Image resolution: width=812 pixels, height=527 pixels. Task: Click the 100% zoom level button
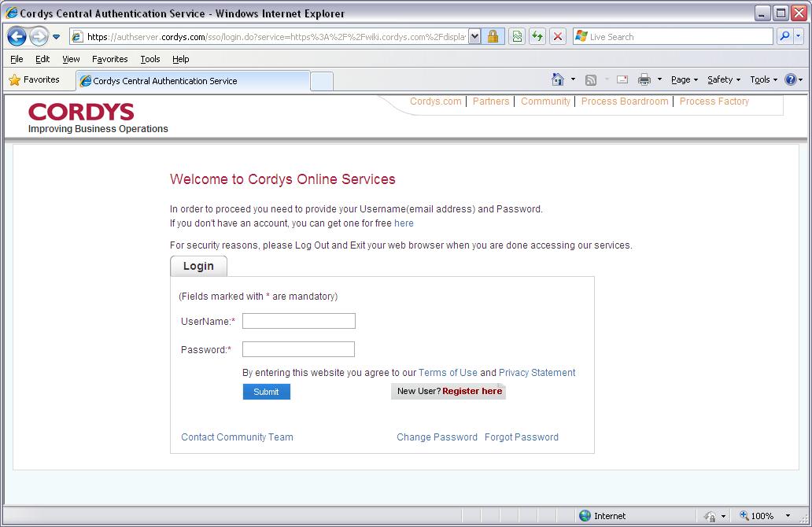(757, 516)
